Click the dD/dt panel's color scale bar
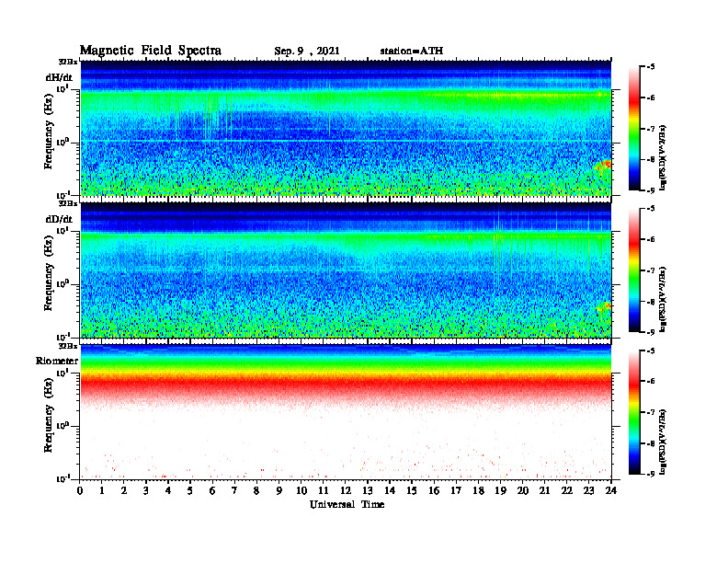The image size is (728, 563). (634, 270)
